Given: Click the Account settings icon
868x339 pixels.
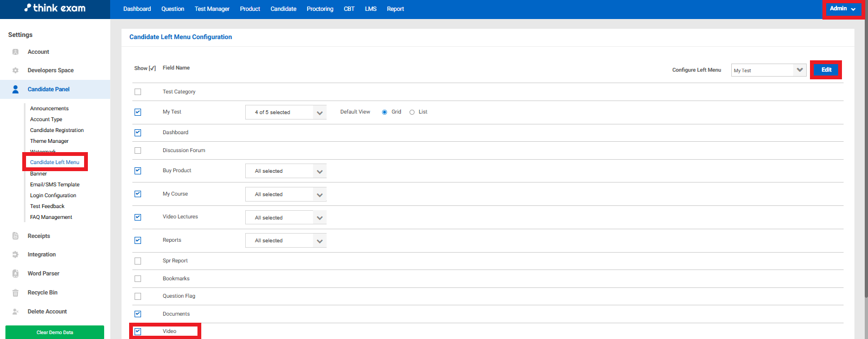Looking at the screenshot, I should pyautogui.click(x=15, y=52).
